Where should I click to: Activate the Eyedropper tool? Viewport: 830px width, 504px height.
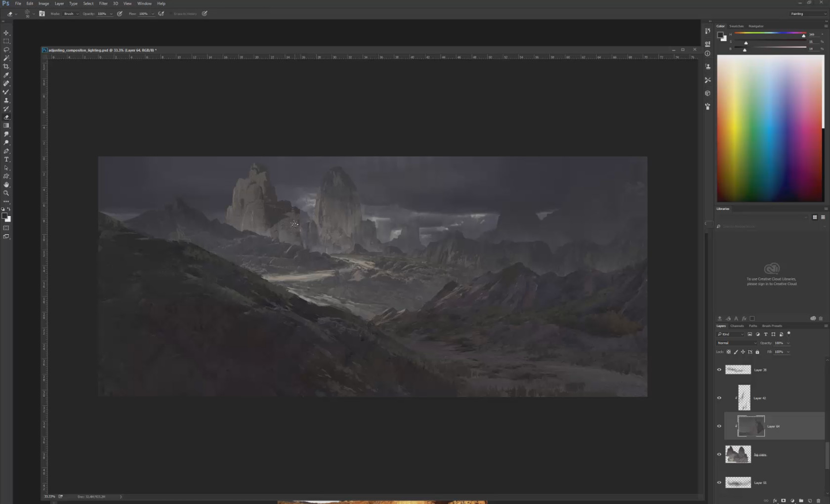(x=6, y=75)
